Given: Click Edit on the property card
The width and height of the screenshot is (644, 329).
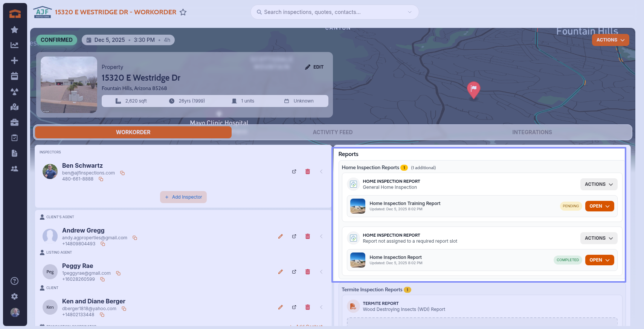Looking at the screenshot, I should [x=314, y=67].
